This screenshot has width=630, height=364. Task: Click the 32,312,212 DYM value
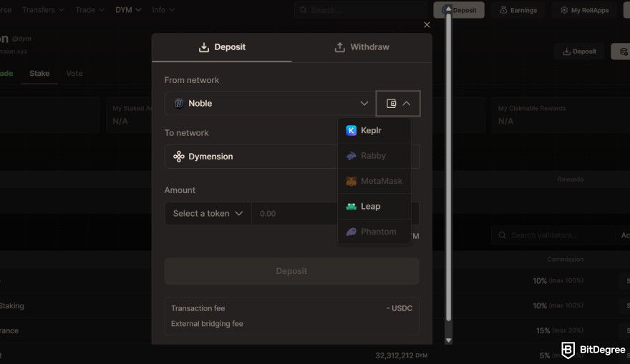click(x=401, y=355)
